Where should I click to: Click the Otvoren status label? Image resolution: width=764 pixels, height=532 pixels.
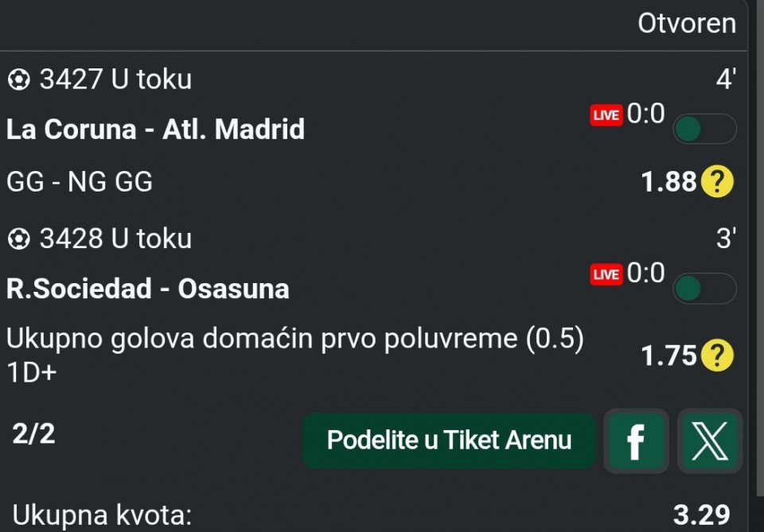point(687,23)
